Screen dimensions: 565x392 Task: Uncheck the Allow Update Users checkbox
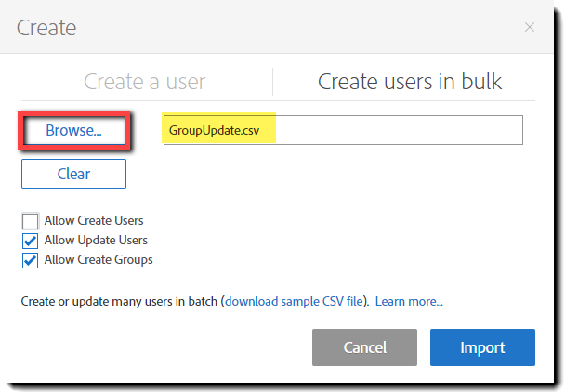coord(31,241)
